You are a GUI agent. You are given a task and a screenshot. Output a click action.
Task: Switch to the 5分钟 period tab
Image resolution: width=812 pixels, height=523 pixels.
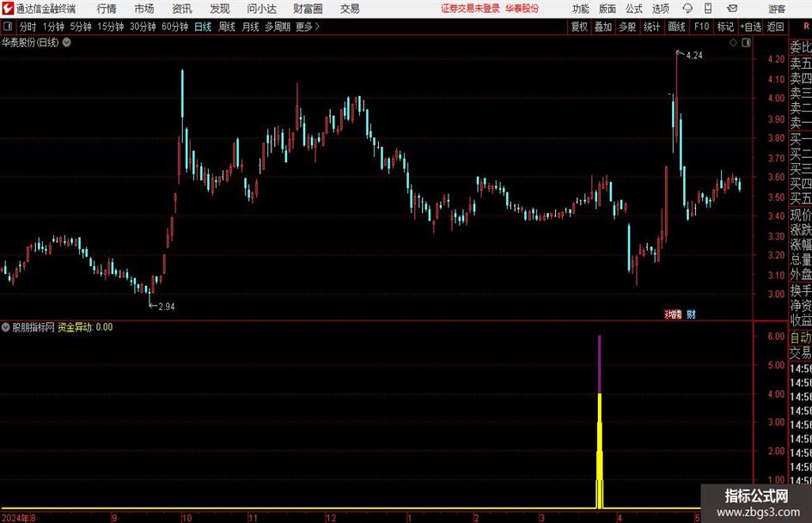(81, 27)
